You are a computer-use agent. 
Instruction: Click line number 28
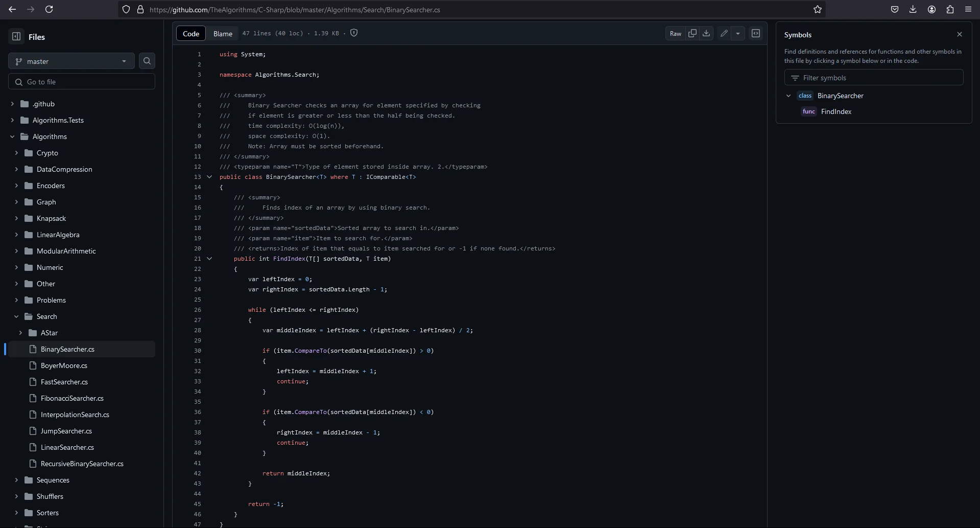(198, 330)
